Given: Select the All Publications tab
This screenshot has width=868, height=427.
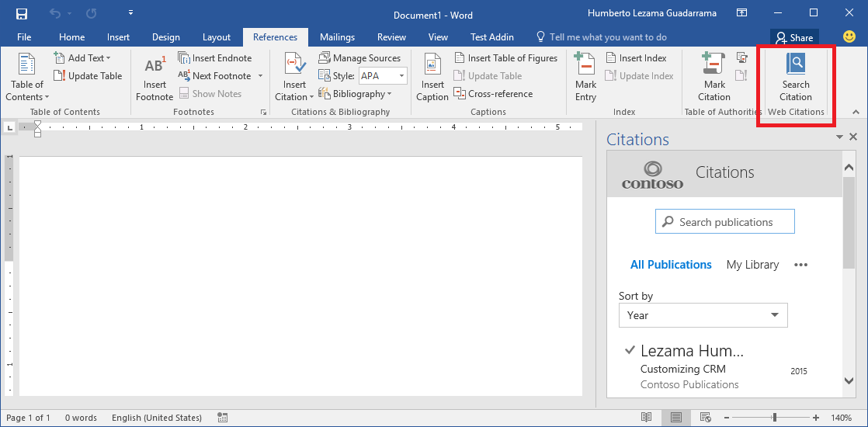Looking at the screenshot, I should point(671,265).
